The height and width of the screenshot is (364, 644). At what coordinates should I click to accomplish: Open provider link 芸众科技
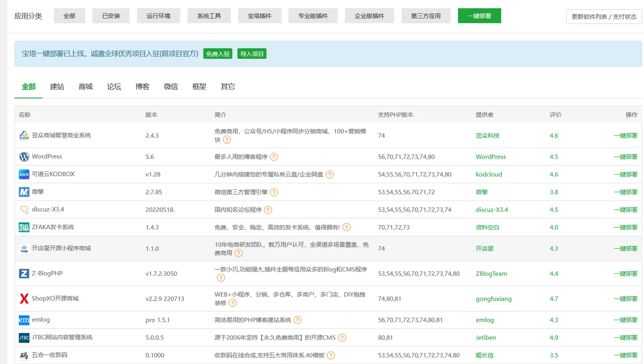[488, 136]
